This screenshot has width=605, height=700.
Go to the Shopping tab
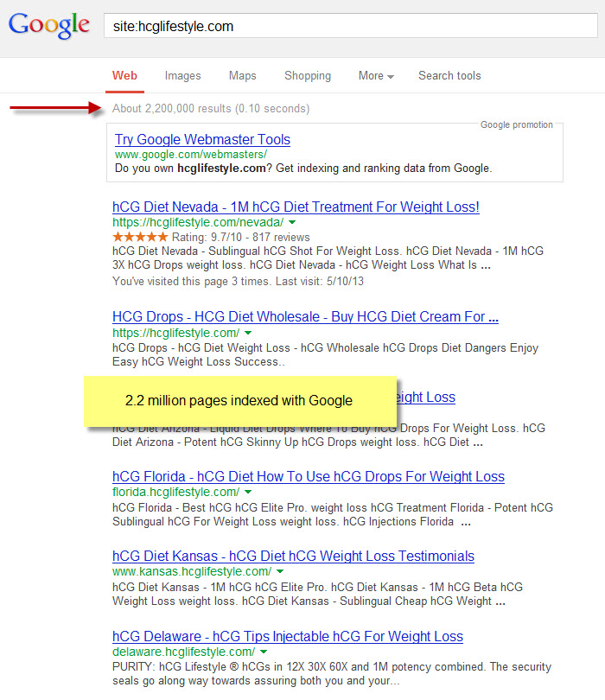pos(308,76)
